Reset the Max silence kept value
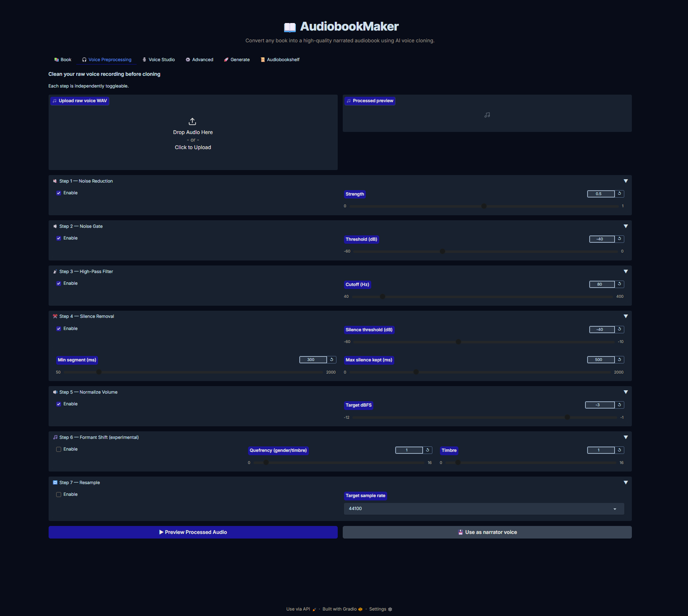688x616 pixels. [619, 360]
